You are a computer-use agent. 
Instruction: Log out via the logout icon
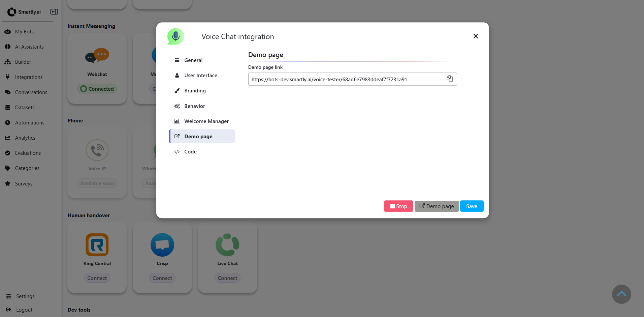[x=7, y=310]
